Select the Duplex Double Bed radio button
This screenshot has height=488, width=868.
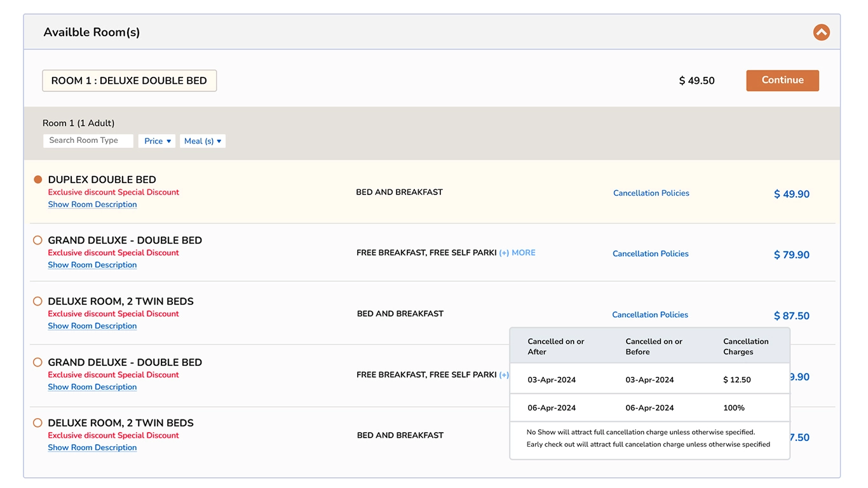(38, 180)
